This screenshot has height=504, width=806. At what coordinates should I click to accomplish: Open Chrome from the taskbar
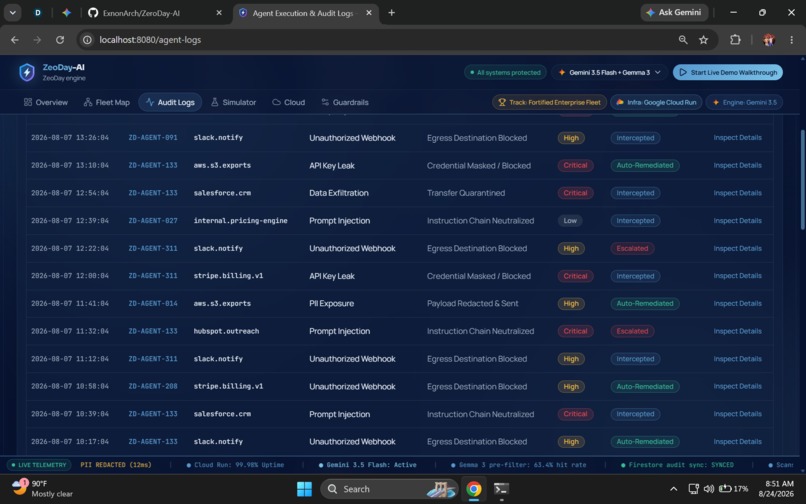[x=473, y=489]
